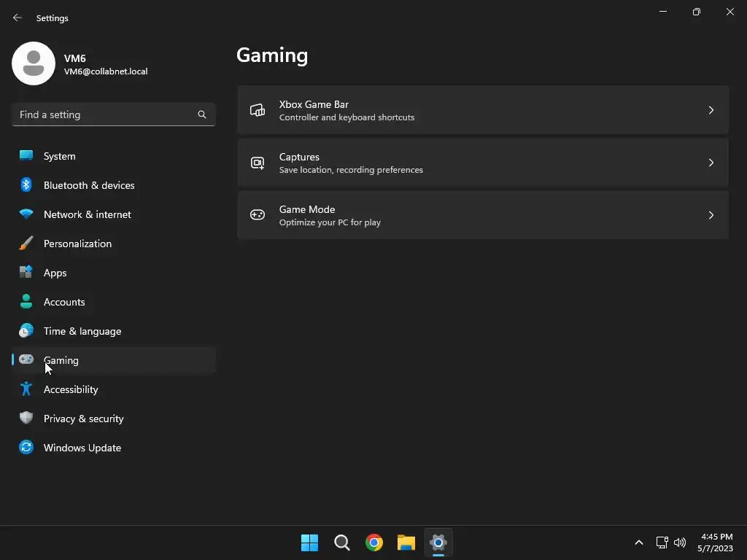
Task: Open the System settings category
Action: coord(113,156)
